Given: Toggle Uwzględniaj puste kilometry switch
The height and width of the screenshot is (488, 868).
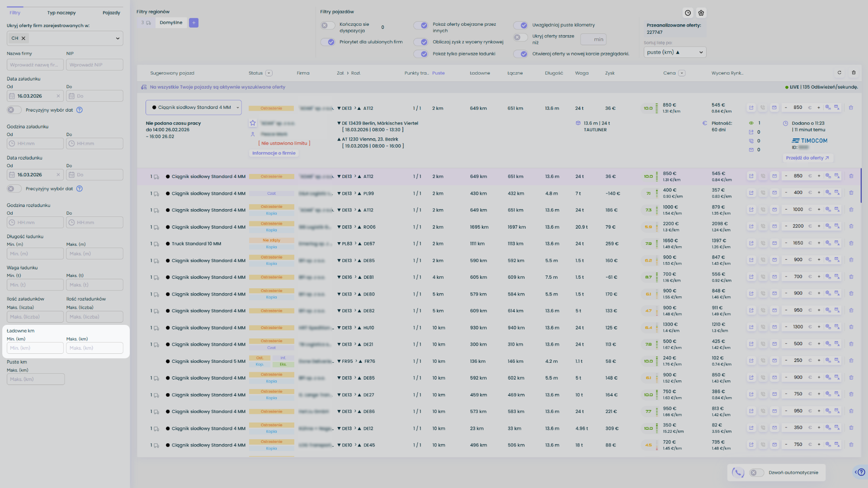Looking at the screenshot, I should (520, 25).
